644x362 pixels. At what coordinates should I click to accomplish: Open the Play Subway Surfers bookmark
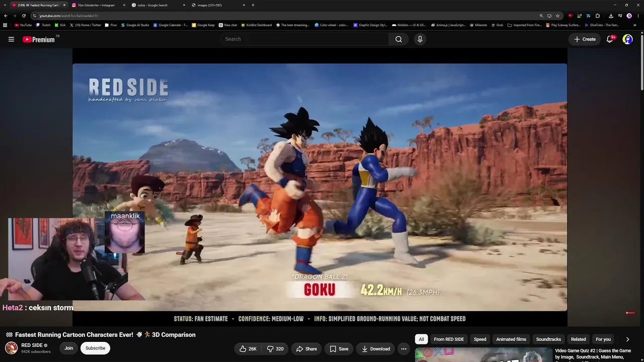[x=563, y=25]
